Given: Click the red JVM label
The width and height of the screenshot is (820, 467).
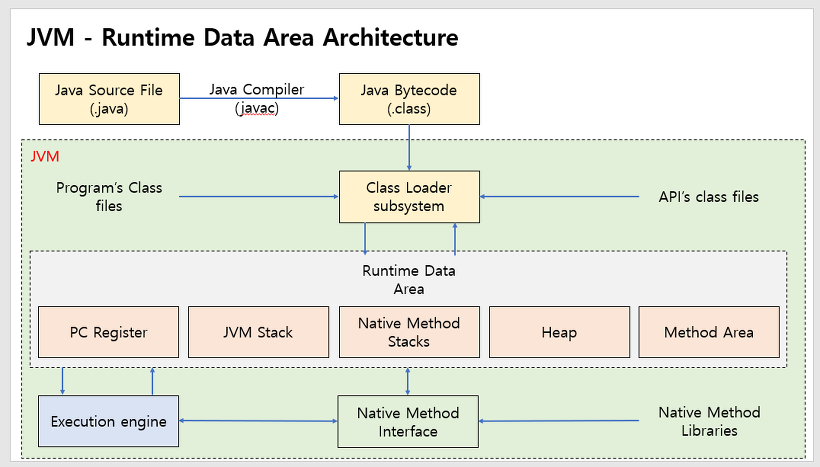Looking at the screenshot, I should [44, 156].
